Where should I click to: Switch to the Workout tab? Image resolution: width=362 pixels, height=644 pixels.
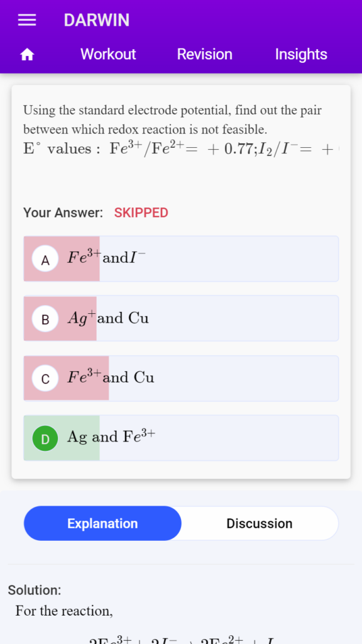(x=108, y=54)
